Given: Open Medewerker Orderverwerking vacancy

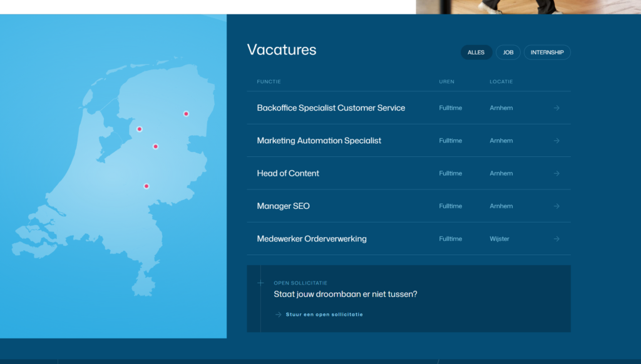Looking at the screenshot, I should point(312,238).
